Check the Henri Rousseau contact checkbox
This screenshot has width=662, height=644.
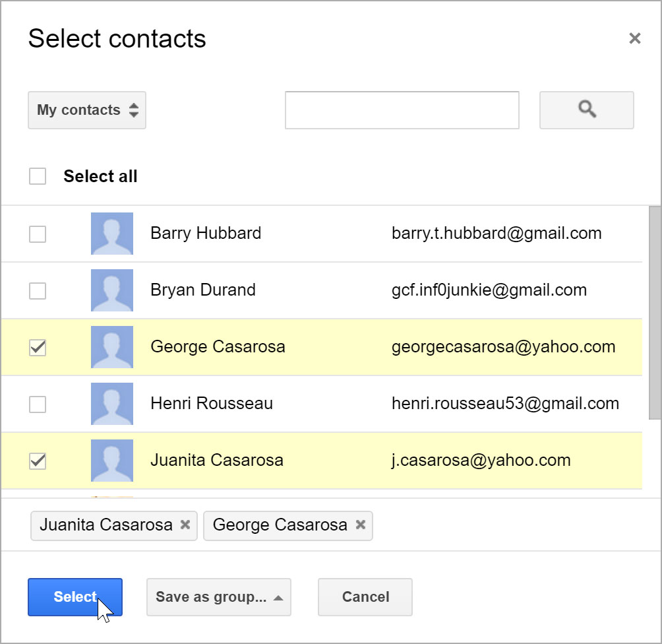tap(38, 403)
